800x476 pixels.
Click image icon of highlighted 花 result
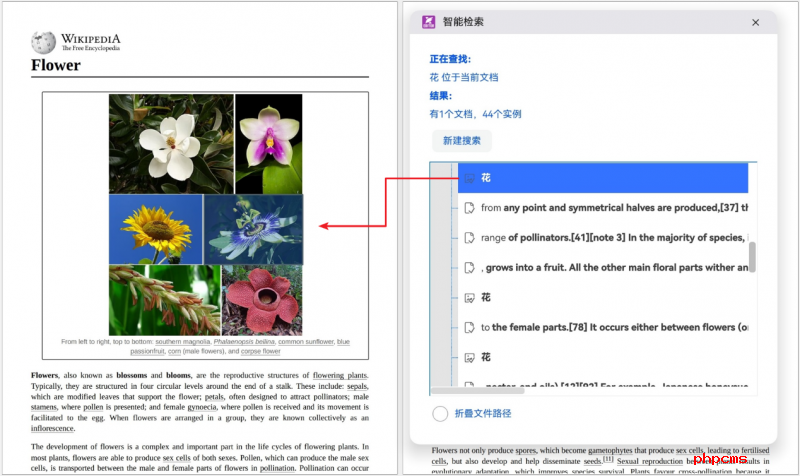pos(468,178)
